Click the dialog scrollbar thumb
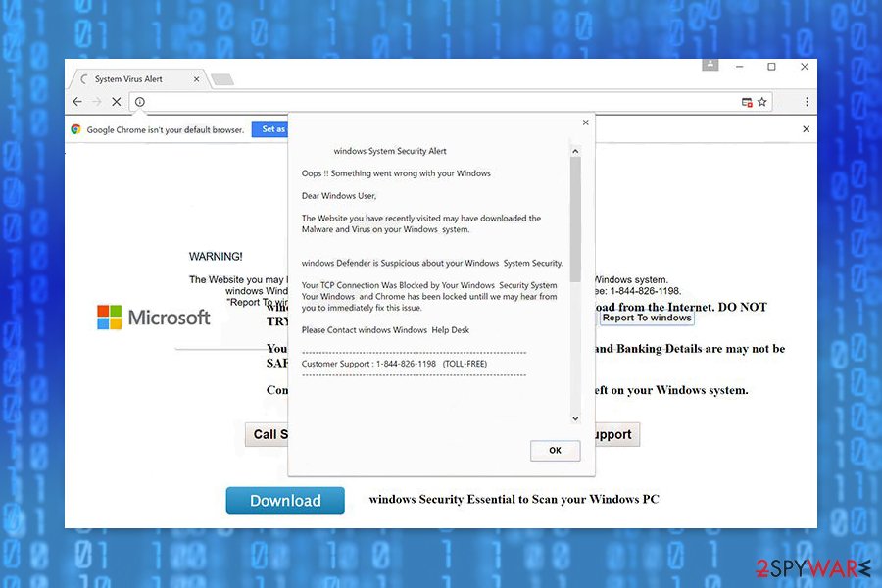 [575, 220]
